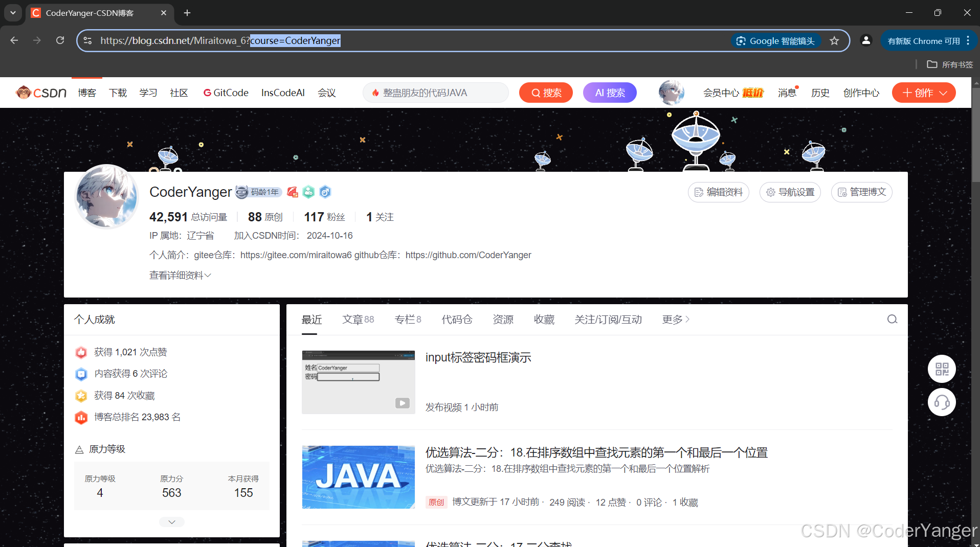Click the blue medal badge next to username
The width and height of the screenshot is (980, 547).
[325, 192]
